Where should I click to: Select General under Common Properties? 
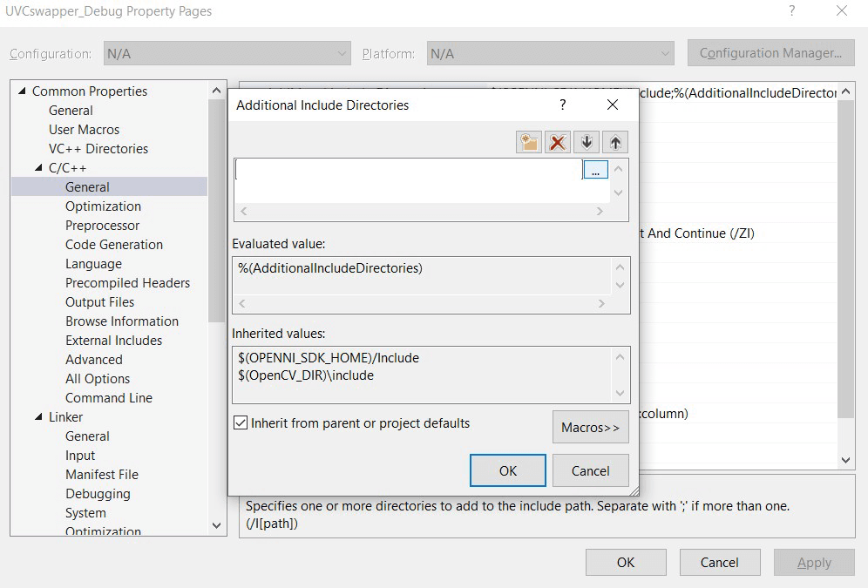tap(71, 111)
